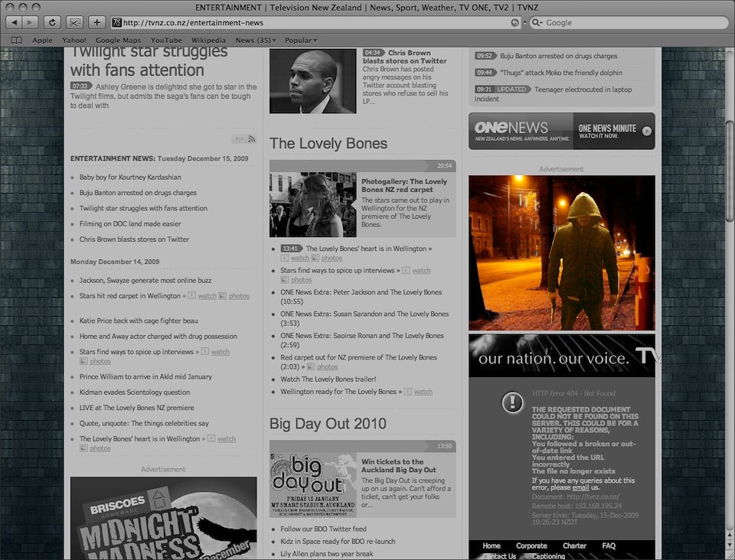The height and width of the screenshot is (560, 735).
Task: Click the video icon next to Stars hit red carpet in Wellington
Action: (x=191, y=296)
